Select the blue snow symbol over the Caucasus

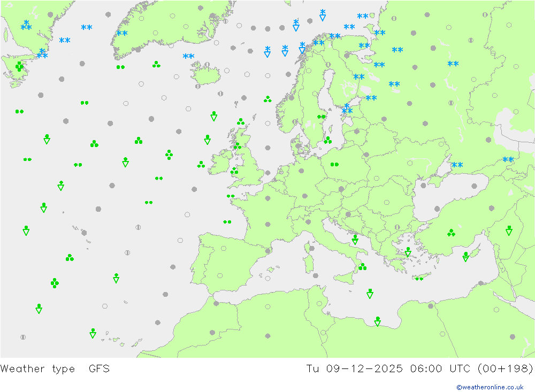[508, 159]
